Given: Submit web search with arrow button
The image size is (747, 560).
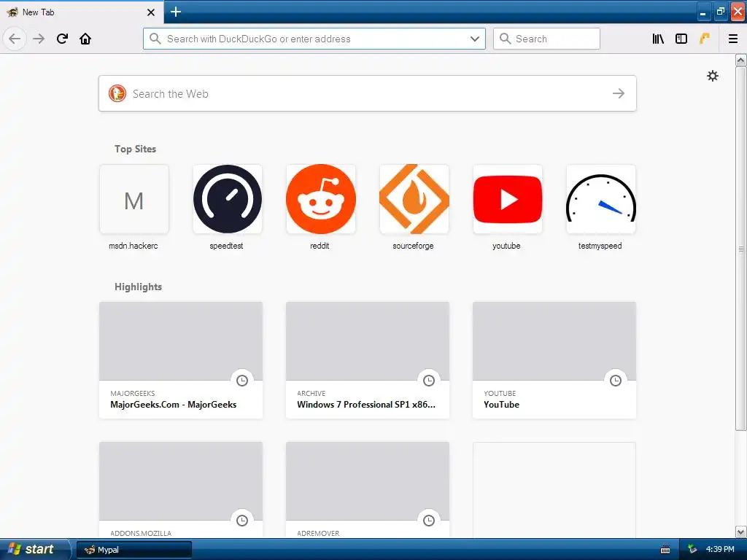Looking at the screenshot, I should point(619,93).
